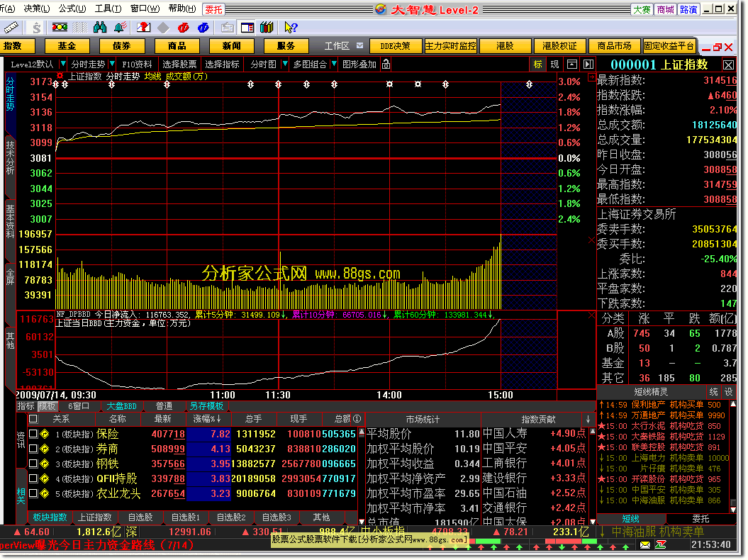Click the 标 marker toggle icon
Viewport: 748px width, 560px height.
click(537, 65)
